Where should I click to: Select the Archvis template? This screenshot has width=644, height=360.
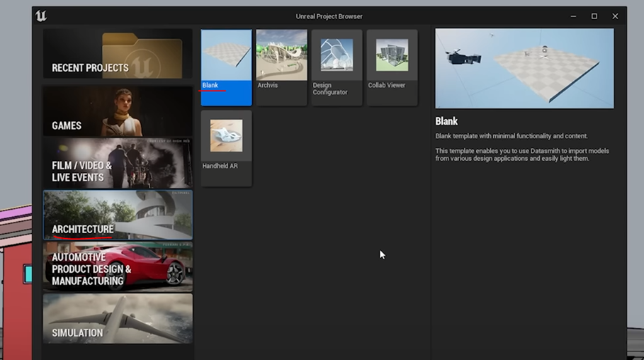[x=281, y=67]
